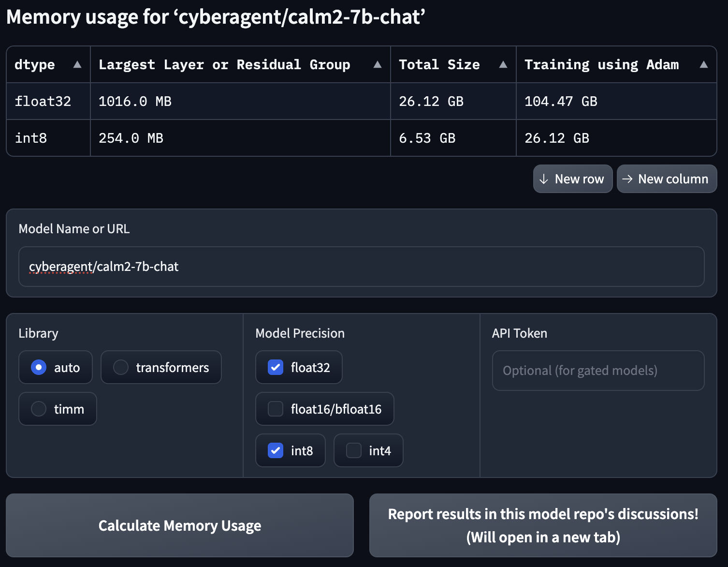
Task: Select the 1016.0 MB cell
Action: tap(240, 101)
